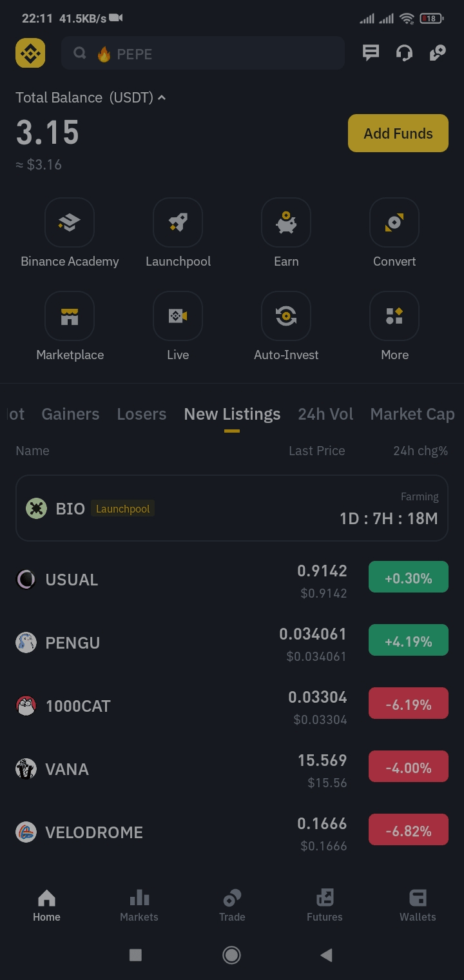Open the BIO Launchpool farming card

click(232, 508)
